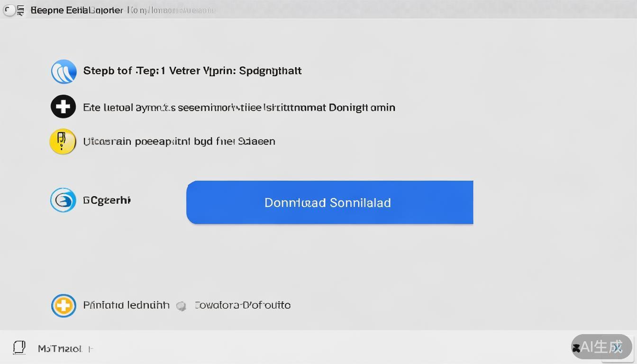Click the BCgterhi label
637x364 pixels.
(x=107, y=200)
